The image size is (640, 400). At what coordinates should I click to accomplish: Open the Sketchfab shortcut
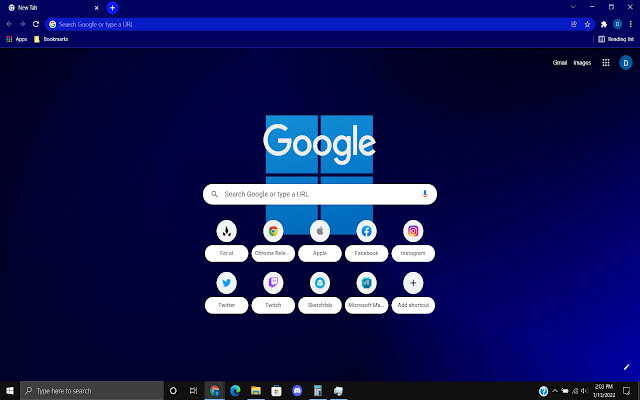[x=320, y=293]
